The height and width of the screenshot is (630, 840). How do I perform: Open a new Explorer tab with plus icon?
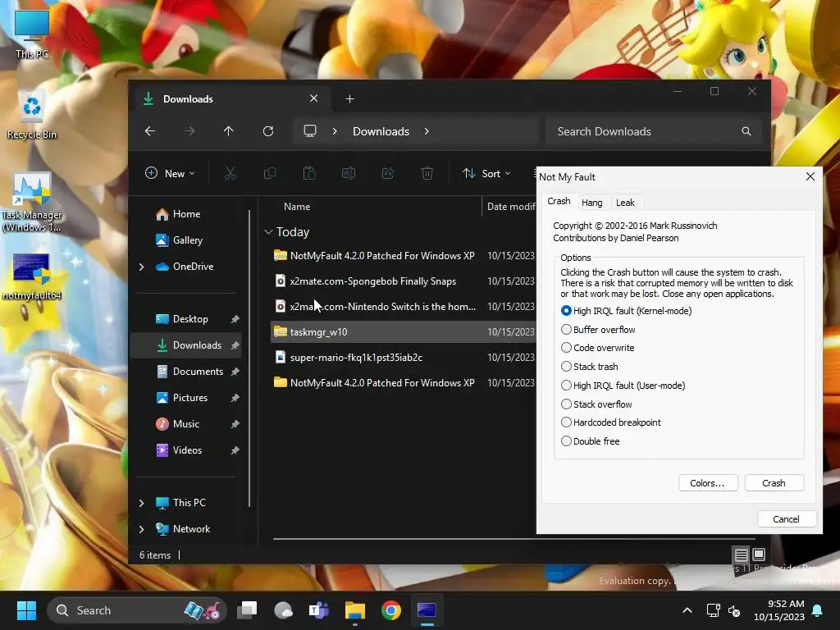pyautogui.click(x=349, y=99)
